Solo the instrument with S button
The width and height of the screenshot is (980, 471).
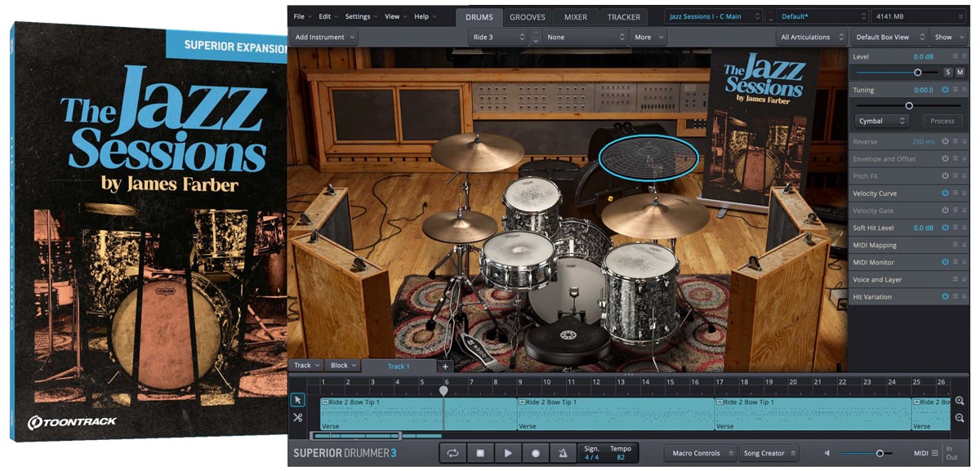click(948, 72)
